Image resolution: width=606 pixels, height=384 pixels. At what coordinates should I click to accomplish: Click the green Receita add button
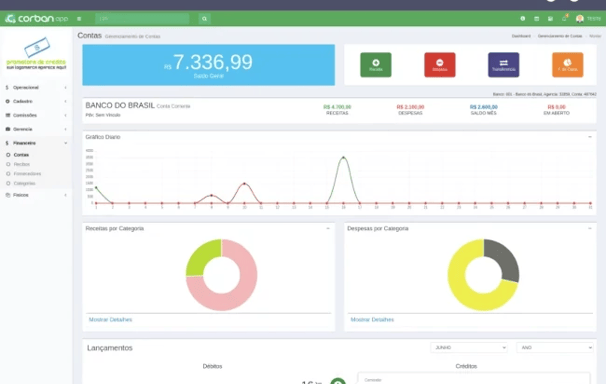[376, 65]
